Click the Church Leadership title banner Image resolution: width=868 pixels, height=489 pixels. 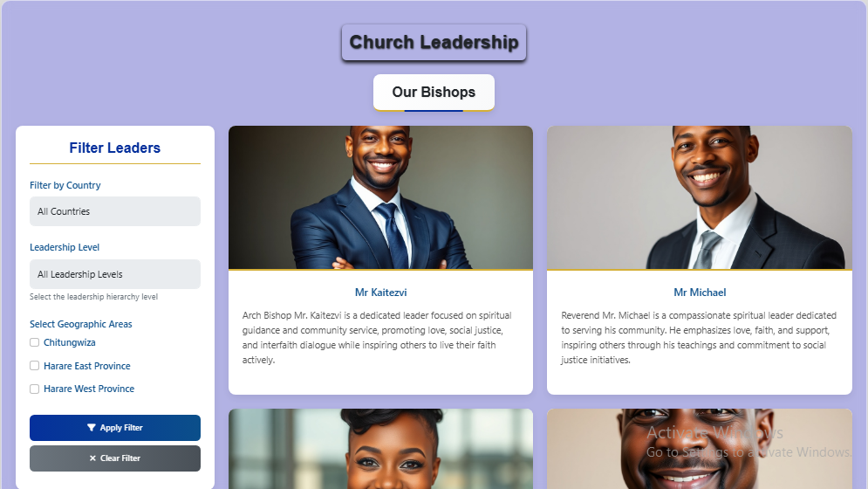pos(434,42)
